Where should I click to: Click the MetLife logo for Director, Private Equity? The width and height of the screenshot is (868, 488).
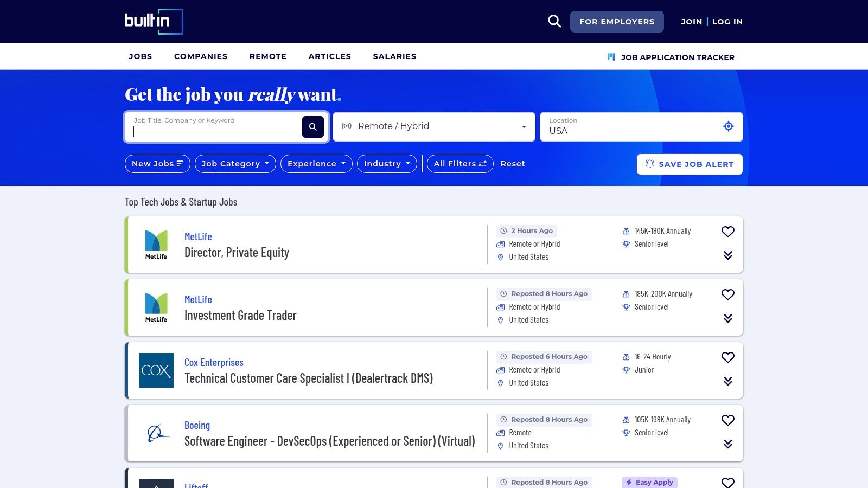pyautogui.click(x=156, y=245)
